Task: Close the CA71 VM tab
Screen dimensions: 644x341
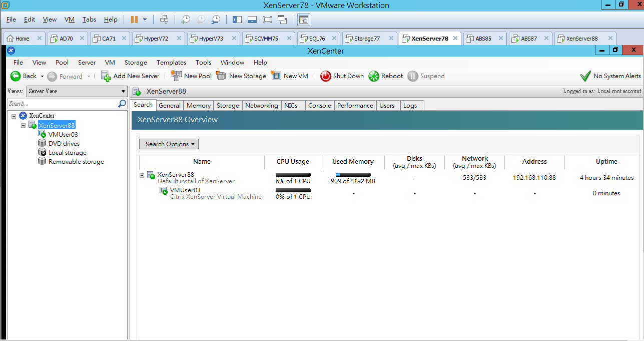Action: (x=124, y=38)
